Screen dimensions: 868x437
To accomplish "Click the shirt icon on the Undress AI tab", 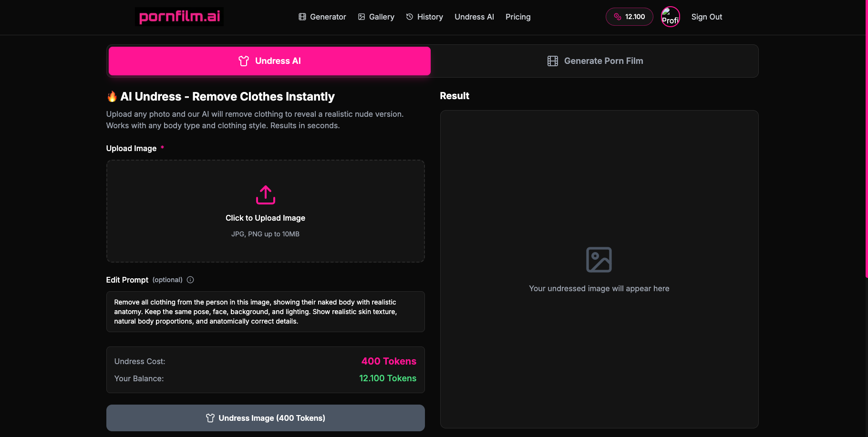I will pos(244,61).
